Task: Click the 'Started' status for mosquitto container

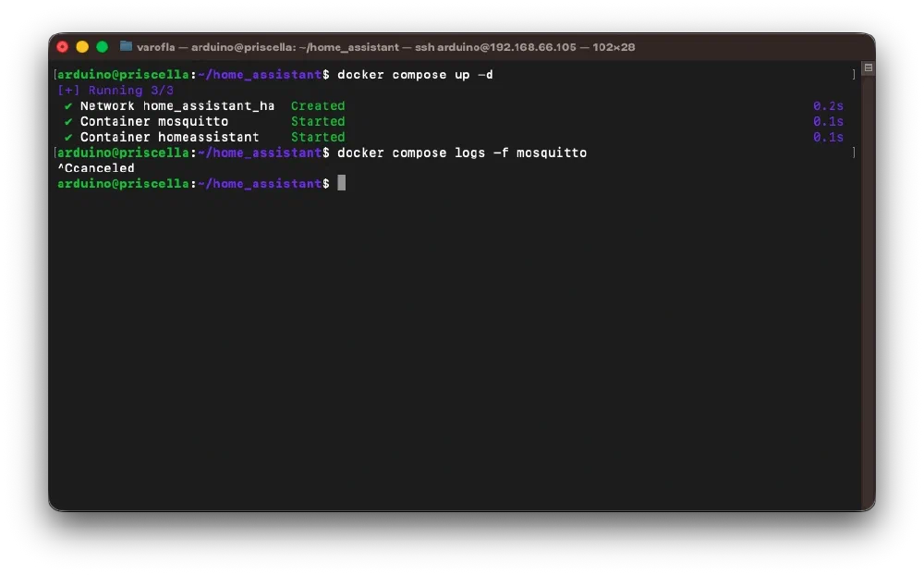Action: click(318, 121)
